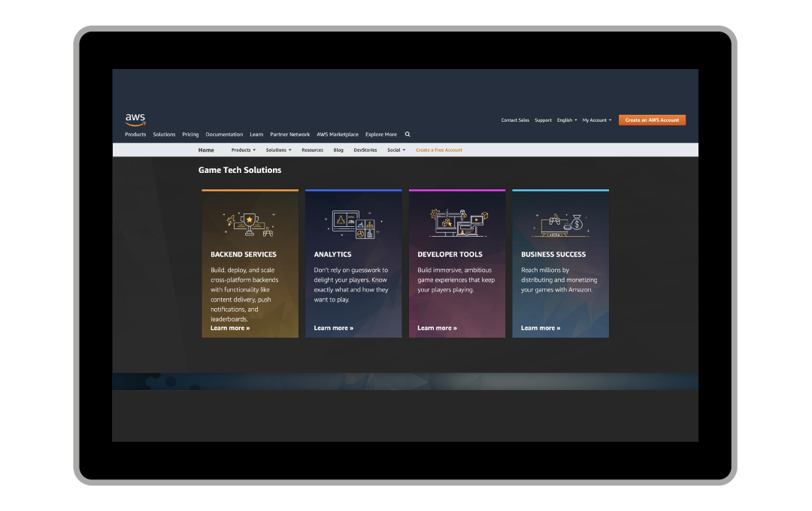
Task: Click the Developer Tools monitors icon
Action: (x=459, y=222)
